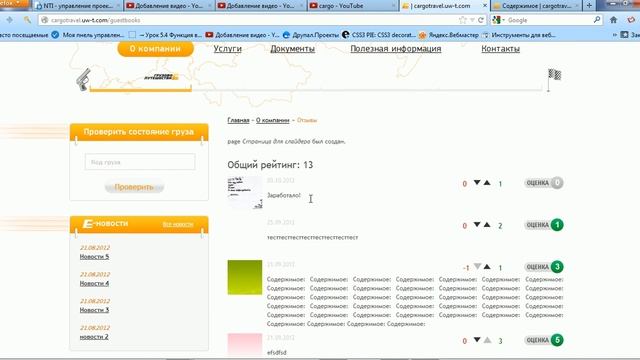Downvote the efsdfsd review
Viewport: 640px width, 360px height.
click(x=477, y=340)
